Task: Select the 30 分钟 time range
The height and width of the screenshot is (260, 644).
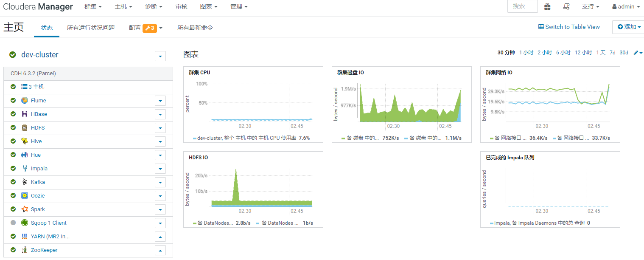Action: click(506, 53)
